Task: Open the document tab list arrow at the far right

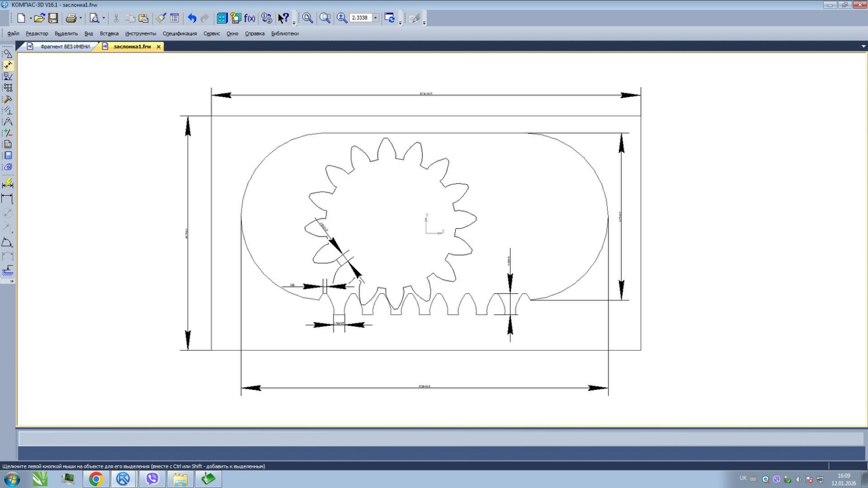Action: [x=864, y=47]
